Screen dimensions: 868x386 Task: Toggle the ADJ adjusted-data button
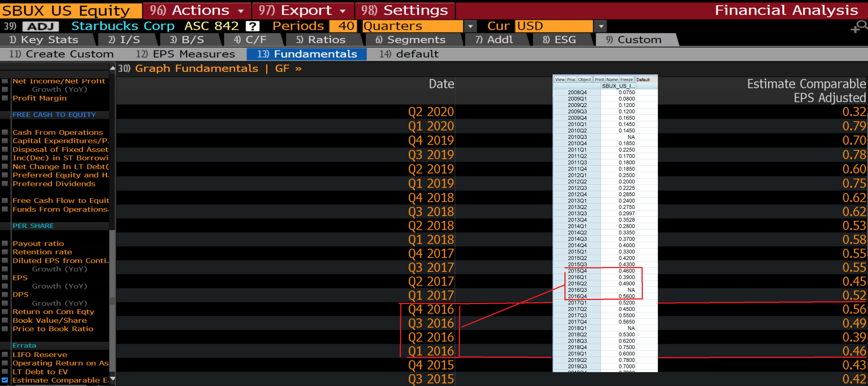[41, 26]
